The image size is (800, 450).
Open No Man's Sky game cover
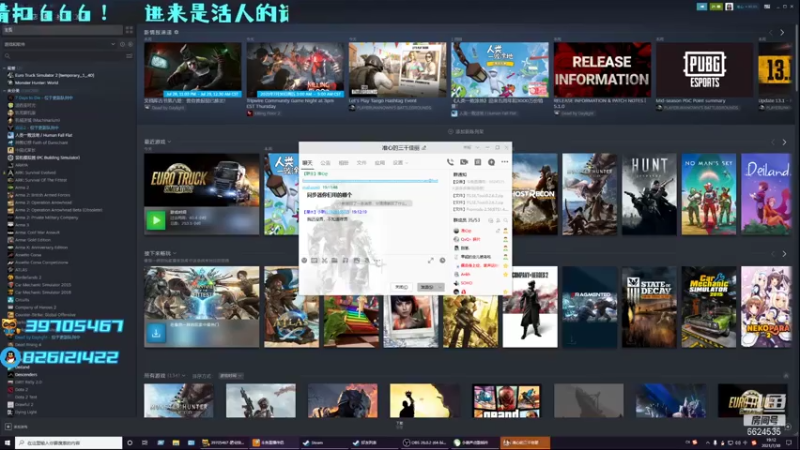[x=709, y=194]
